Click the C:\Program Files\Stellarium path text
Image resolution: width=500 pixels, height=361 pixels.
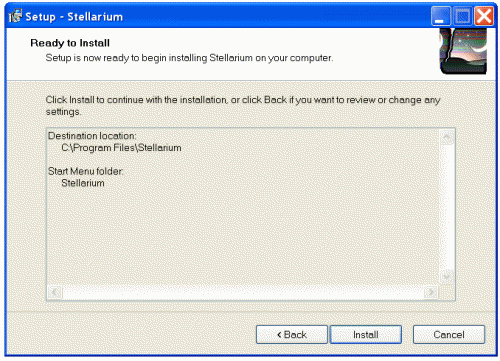[x=121, y=148]
